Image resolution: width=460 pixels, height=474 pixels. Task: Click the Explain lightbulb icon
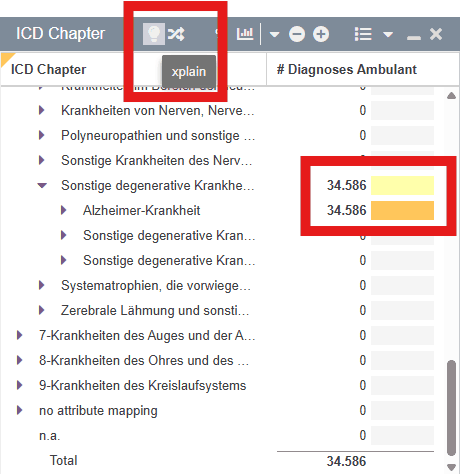click(x=154, y=34)
